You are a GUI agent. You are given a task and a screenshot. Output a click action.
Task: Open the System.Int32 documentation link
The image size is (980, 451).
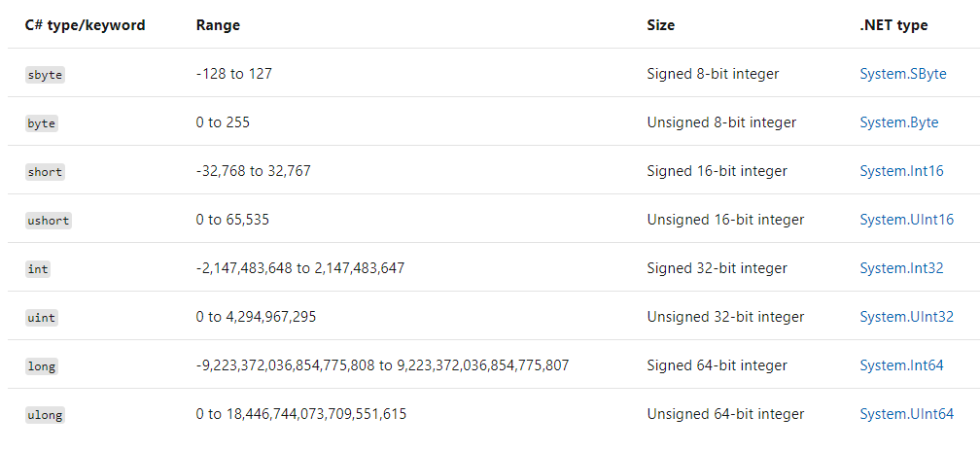coord(901,268)
